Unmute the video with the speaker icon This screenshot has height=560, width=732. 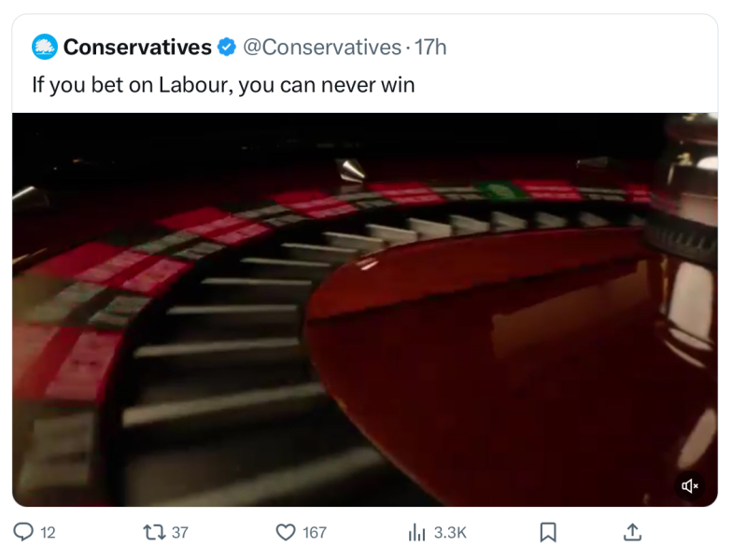click(x=690, y=485)
